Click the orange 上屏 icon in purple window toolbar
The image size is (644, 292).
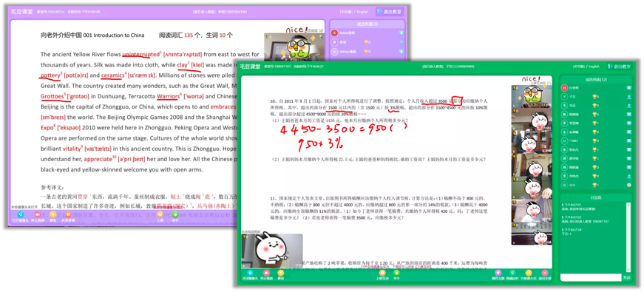[x=160, y=214]
